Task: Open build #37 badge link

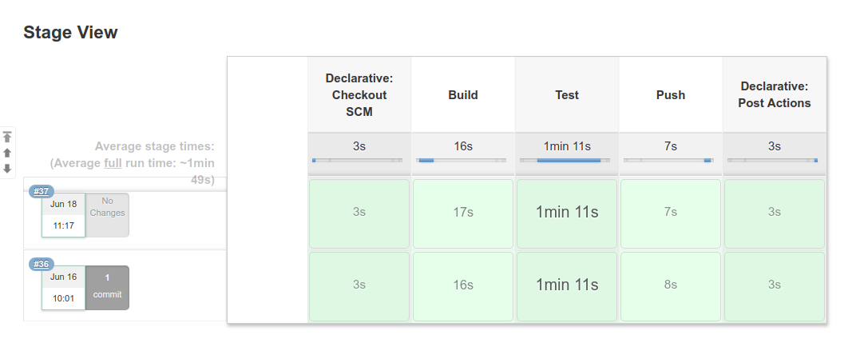Action: 42,192
